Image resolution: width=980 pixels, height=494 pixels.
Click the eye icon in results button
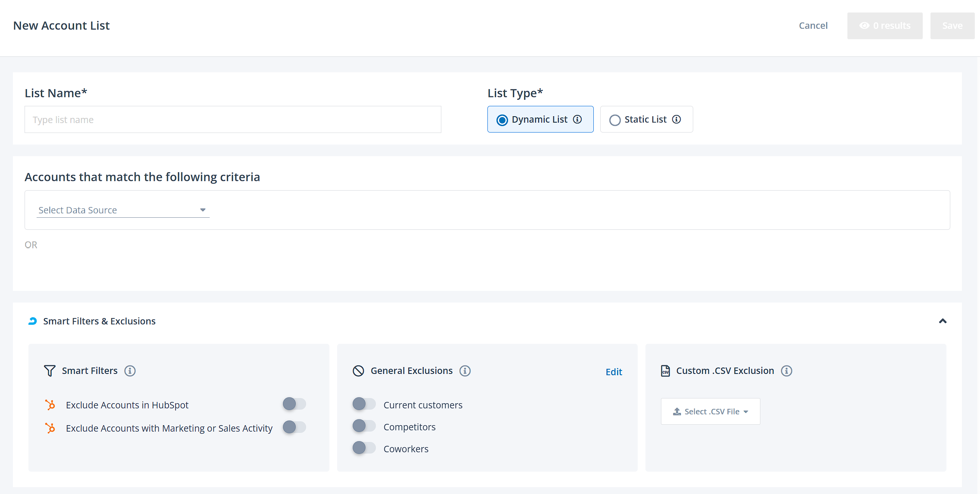point(864,26)
